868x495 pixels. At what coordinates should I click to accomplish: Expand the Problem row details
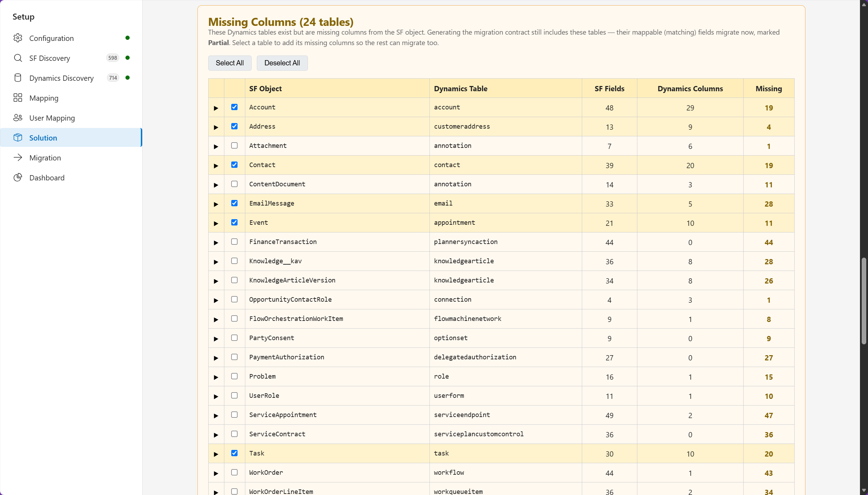216,377
